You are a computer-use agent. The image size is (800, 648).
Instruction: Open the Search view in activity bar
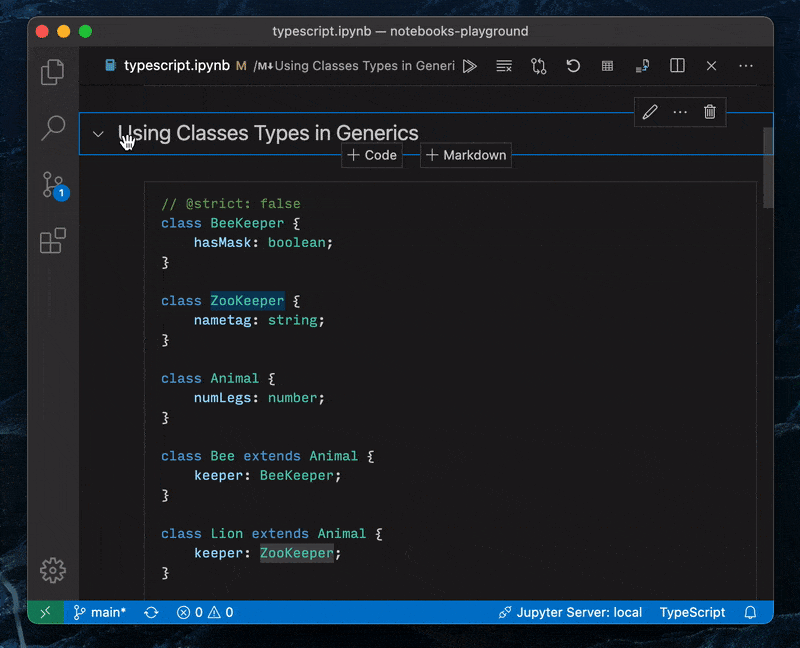tap(52, 128)
